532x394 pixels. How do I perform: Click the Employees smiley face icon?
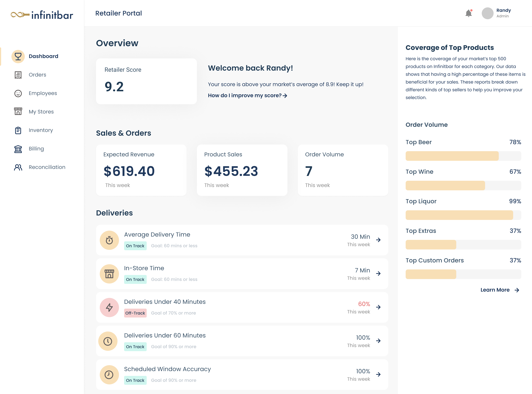18,93
